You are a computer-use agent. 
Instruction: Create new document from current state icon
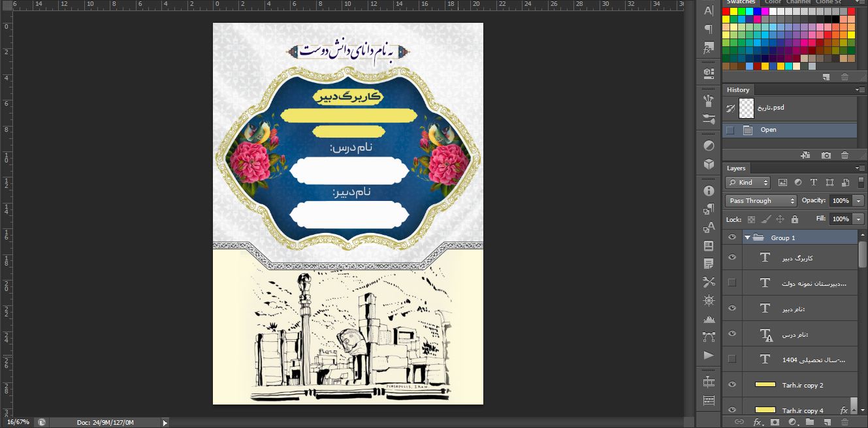[x=805, y=155]
